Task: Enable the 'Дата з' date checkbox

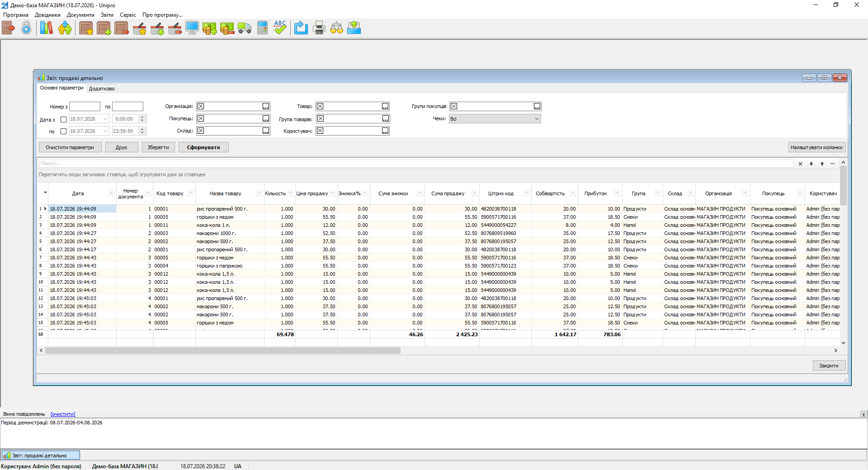Action: click(x=64, y=120)
